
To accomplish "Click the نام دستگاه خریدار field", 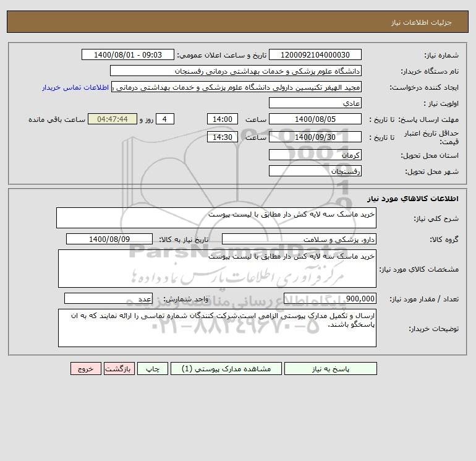I will pos(236,71).
